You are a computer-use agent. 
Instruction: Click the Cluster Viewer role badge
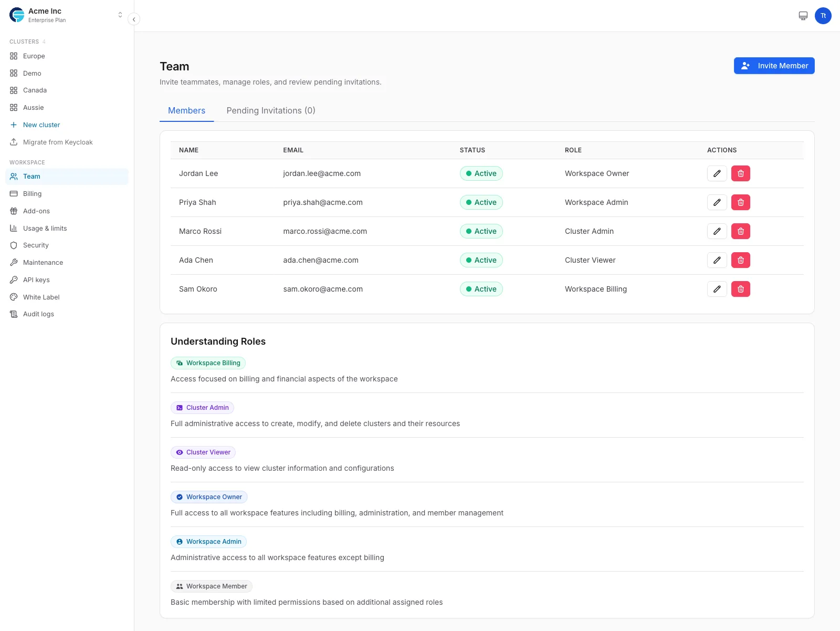point(203,452)
